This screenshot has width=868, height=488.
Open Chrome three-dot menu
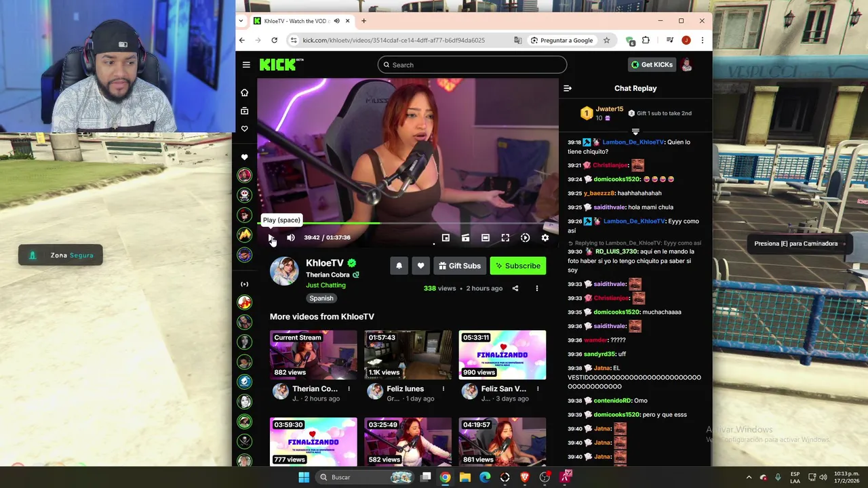pyautogui.click(x=702, y=41)
